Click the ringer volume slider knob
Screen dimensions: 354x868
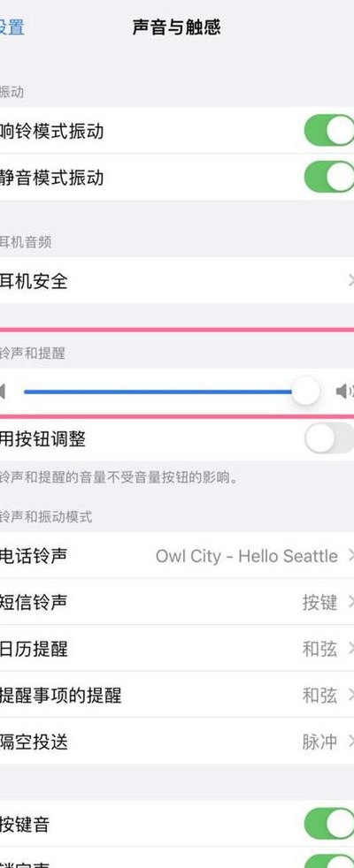point(306,392)
